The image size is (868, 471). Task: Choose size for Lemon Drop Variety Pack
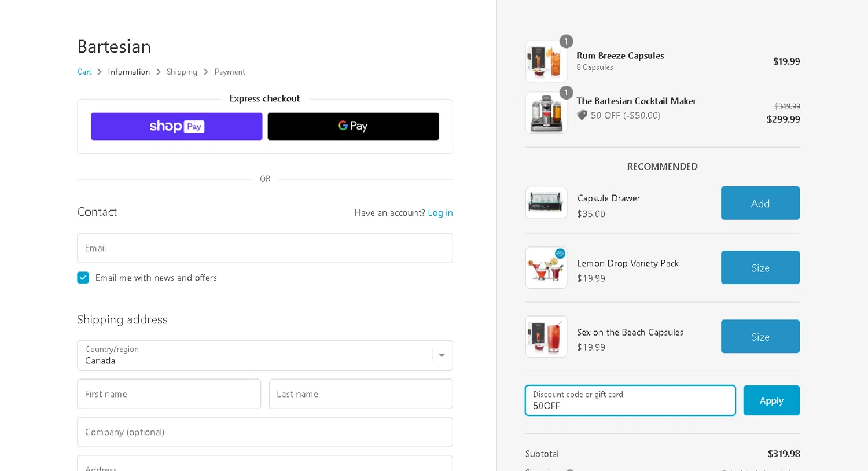[760, 267]
